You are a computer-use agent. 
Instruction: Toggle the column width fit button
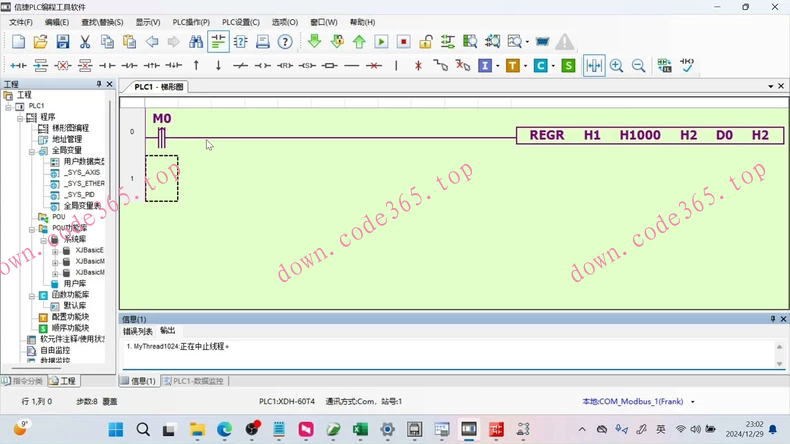[594, 66]
